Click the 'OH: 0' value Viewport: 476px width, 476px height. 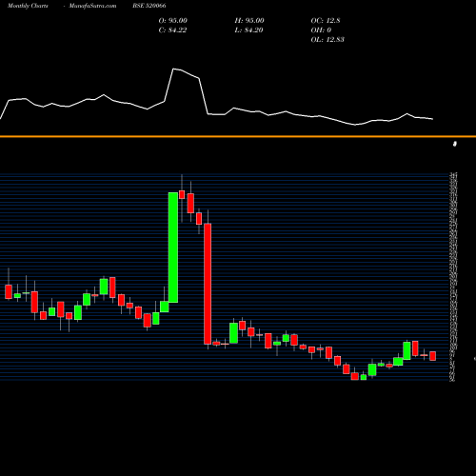click(321, 30)
